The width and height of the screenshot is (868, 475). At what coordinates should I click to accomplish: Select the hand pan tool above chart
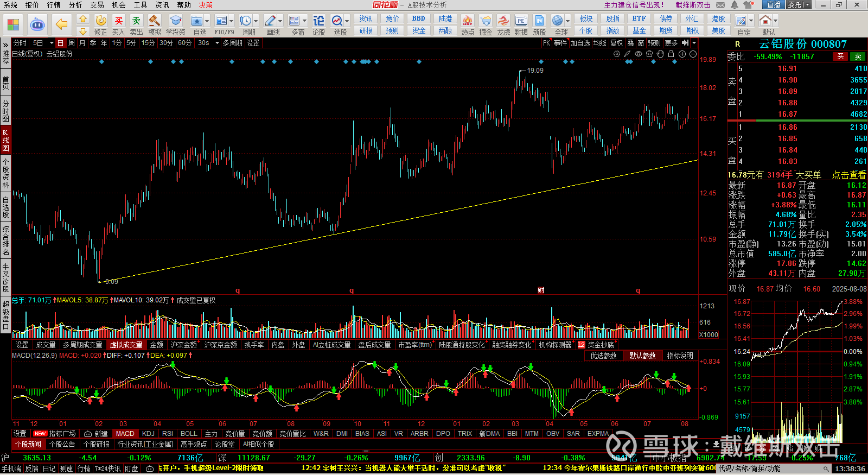[660, 54]
